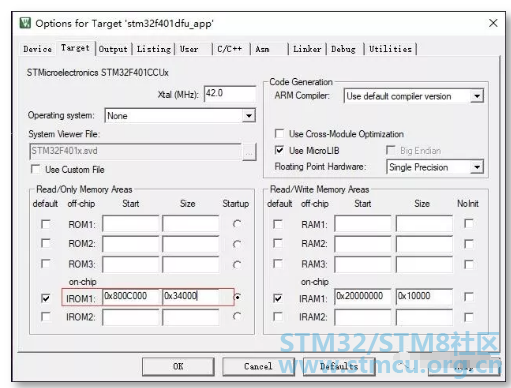This screenshot has width=511, height=388.
Task: Click the ROM3 Size field
Action: click(191, 264)
